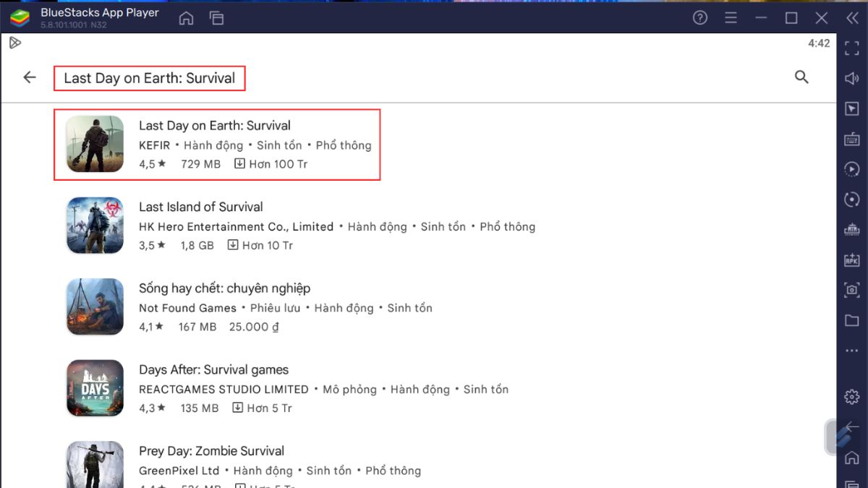Click the 729 MB size text

201,164
